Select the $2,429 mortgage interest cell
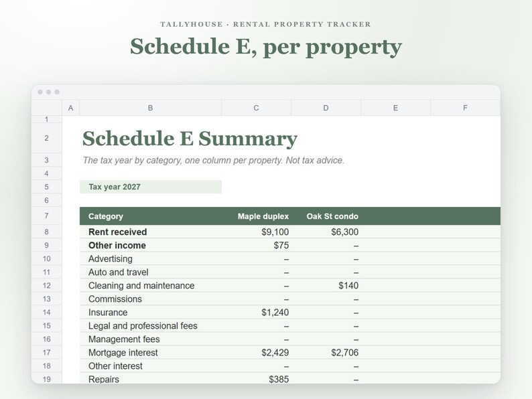This screenshot has width=532, height=399. [x=256, y=353]
